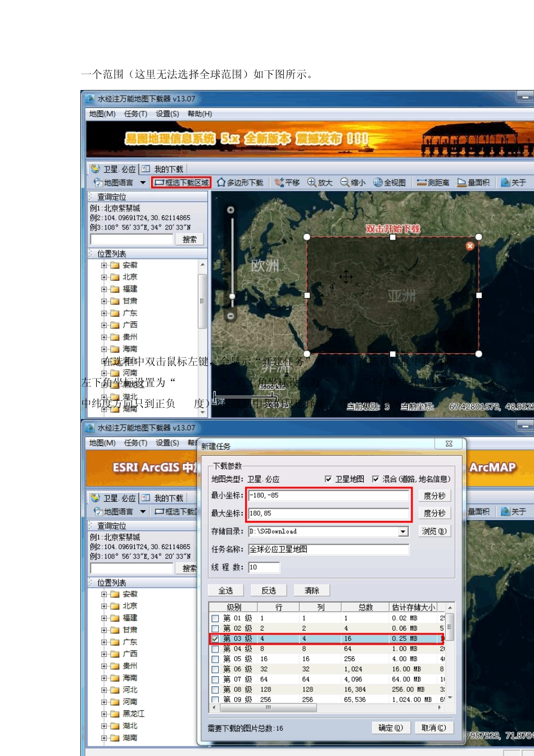Click the 取消(C) button
This screenshot has width=534, height=756.
434,728
